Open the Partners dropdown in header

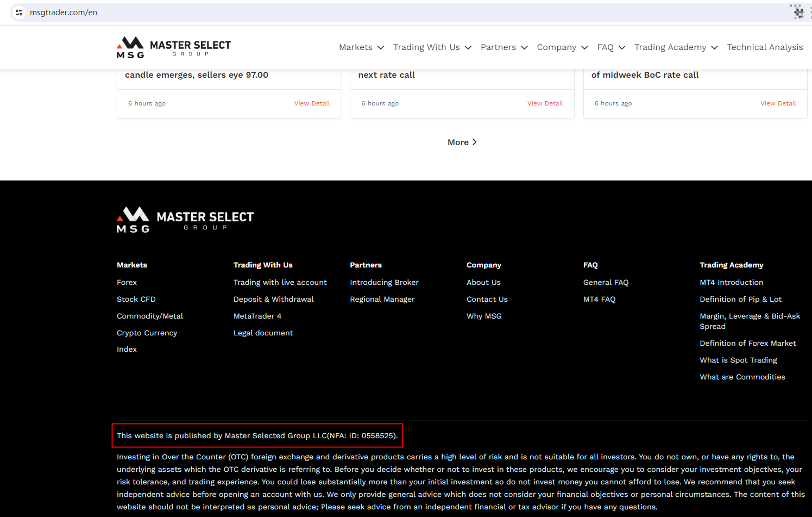pyautogui.click(x=504, y=47)
